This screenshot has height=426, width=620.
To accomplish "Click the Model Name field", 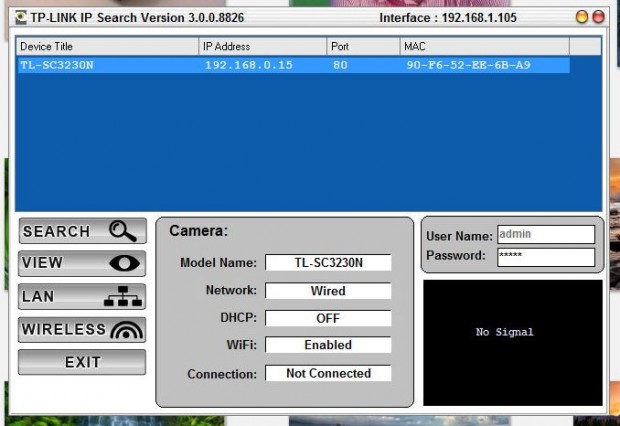I will [x=328, y=263].
